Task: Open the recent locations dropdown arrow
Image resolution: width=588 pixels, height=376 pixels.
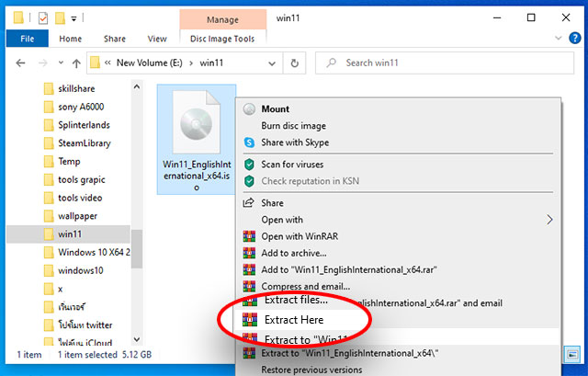Action: pyautogui.click(x=61, y=63)
